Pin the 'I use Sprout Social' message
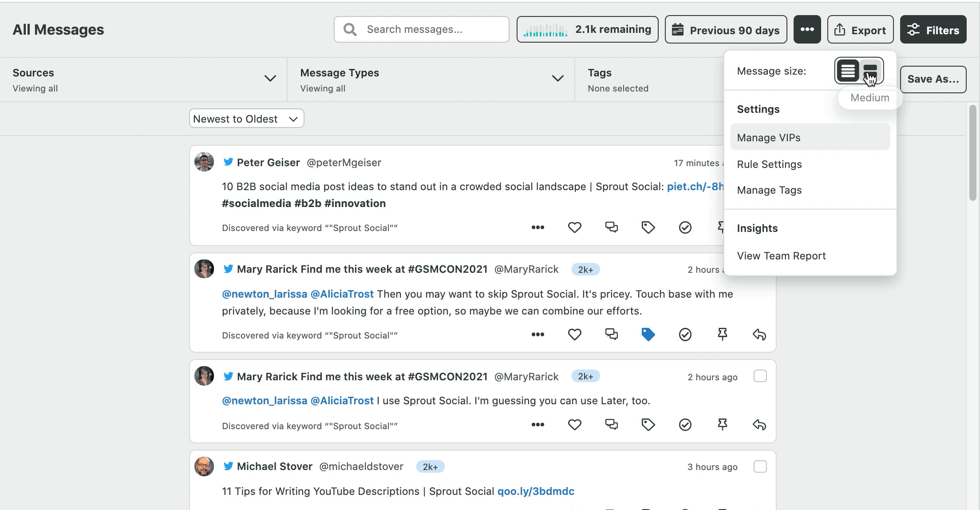 coord(722,425)
